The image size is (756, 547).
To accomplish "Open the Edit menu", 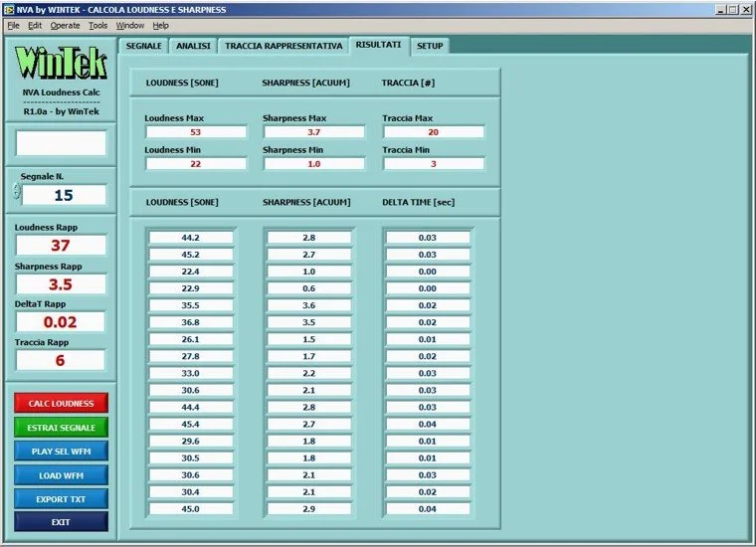I will [35, 26].
